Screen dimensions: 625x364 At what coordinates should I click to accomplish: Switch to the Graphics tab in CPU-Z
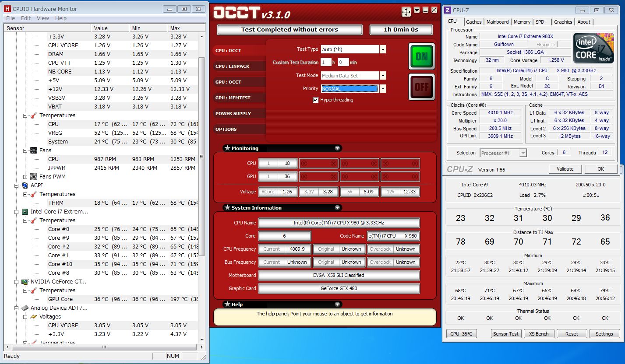click(x=563, y=22)
